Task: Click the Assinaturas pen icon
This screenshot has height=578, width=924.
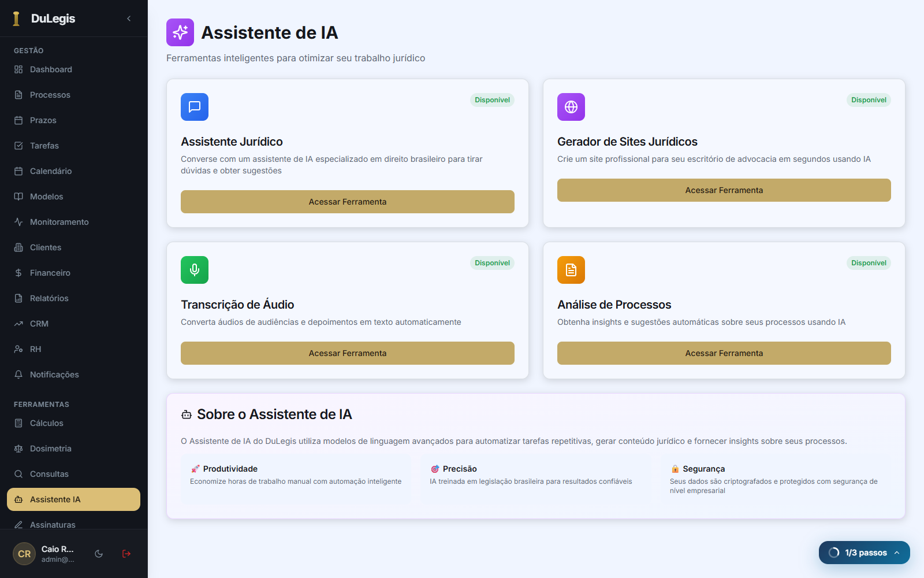Action: click(x=18, y=525)
